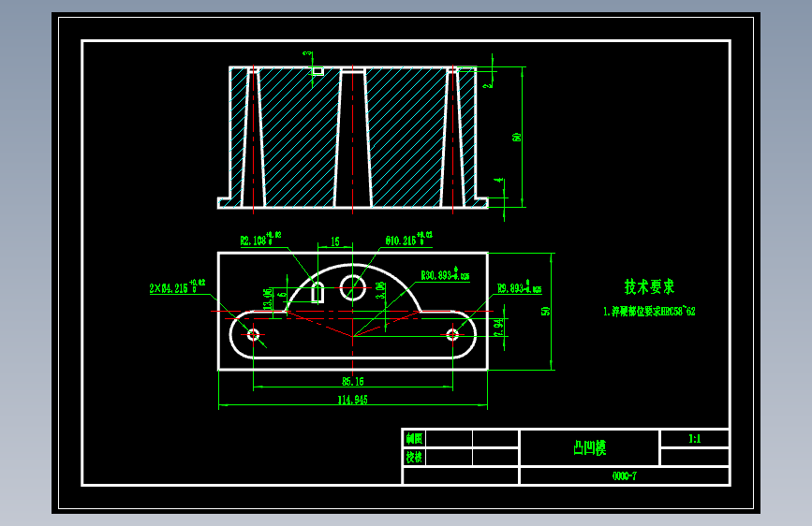
Task: Click the 114.945 overall length dimension
Action: [x=353, y=400]
